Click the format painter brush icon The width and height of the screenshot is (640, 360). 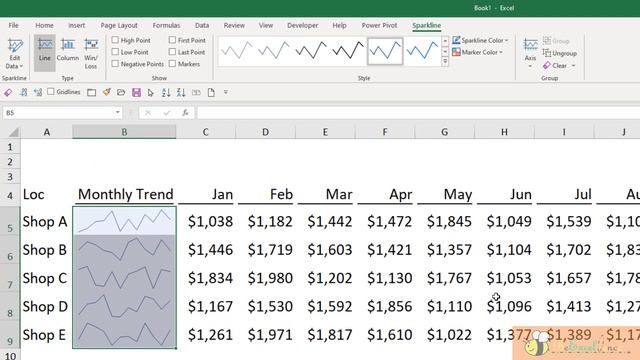pos(107,93)
